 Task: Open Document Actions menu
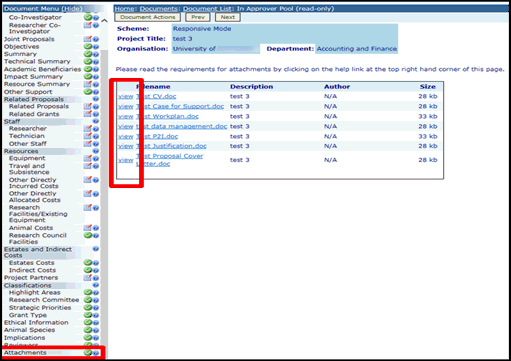pyautogui.click(x=148, y=17)
